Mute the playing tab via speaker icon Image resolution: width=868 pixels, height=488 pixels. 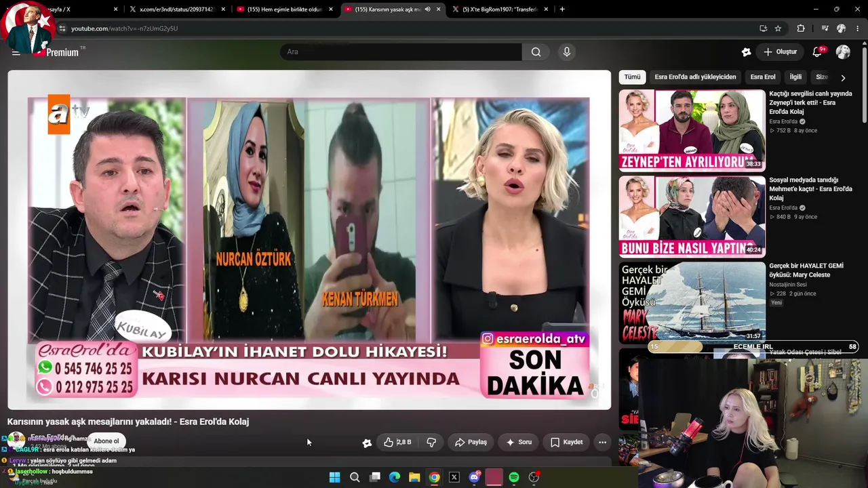[x=427, y=9]
